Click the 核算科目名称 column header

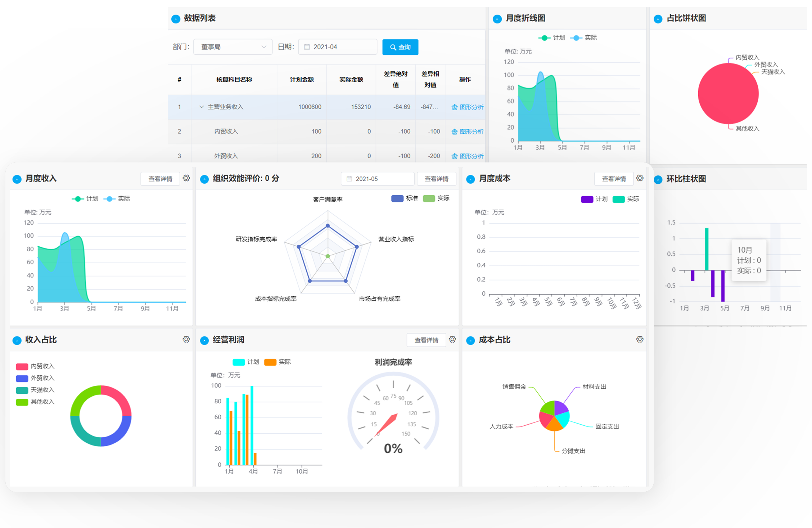click(234, 79)
